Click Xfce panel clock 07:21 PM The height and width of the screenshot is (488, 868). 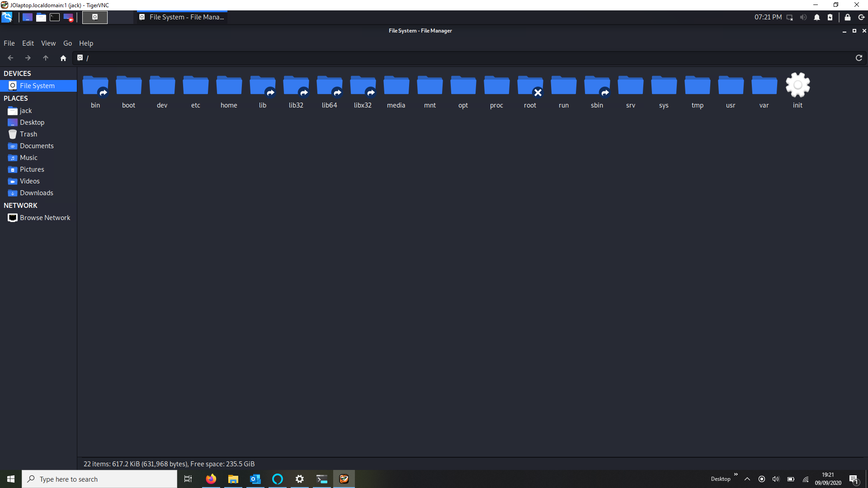point(768,17)
